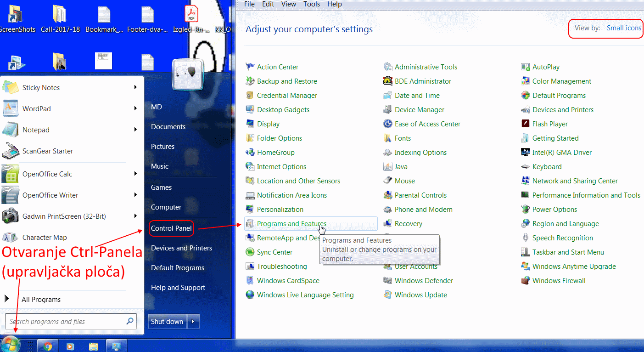Open Region and Language settings
This screenshot has width=644, height=352.
pyautogui.click(x=566, y=223)
